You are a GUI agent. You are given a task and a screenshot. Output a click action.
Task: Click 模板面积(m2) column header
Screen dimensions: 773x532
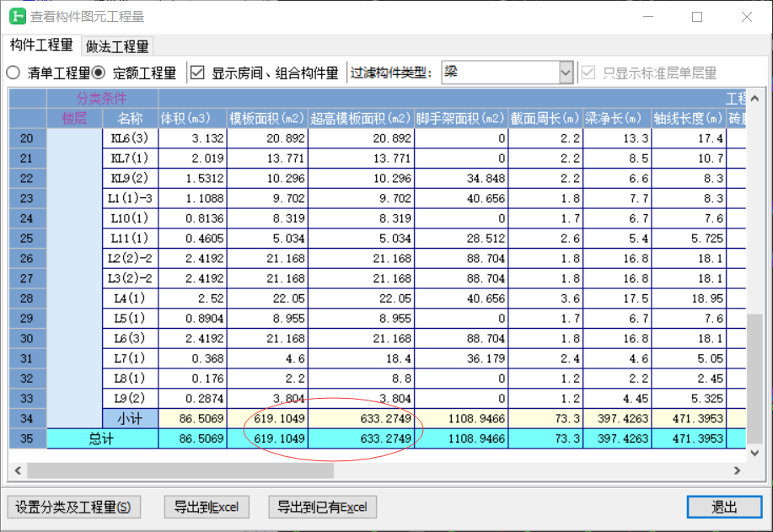click(267, 118)
